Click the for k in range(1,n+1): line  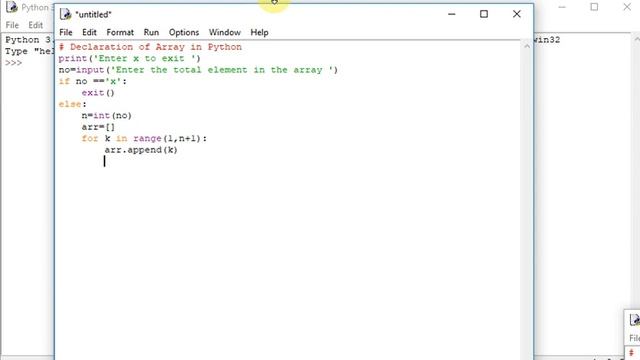(x=144, y=138)
